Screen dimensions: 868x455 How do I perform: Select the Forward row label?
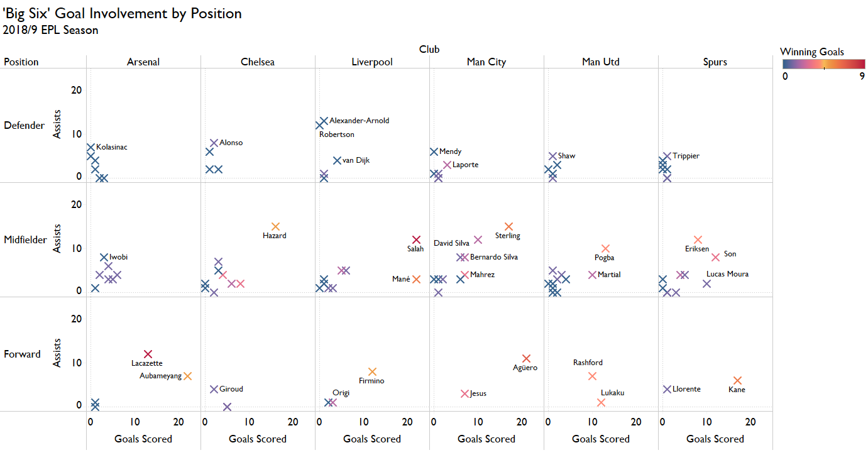(x=23, y=354)
